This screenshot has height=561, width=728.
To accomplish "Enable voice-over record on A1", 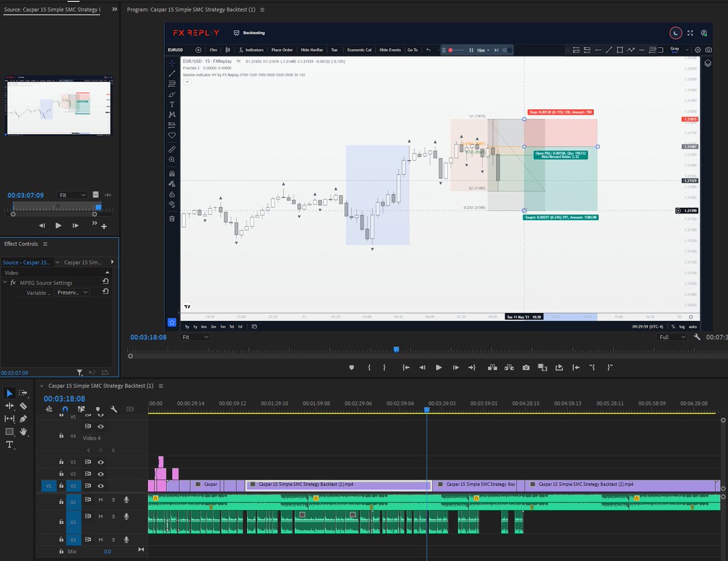I will [127, 500].
